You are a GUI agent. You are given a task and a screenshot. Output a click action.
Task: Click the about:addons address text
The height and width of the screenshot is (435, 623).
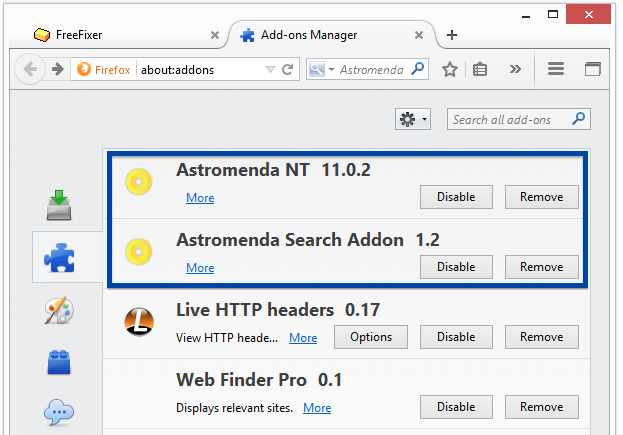click(178, 70)
